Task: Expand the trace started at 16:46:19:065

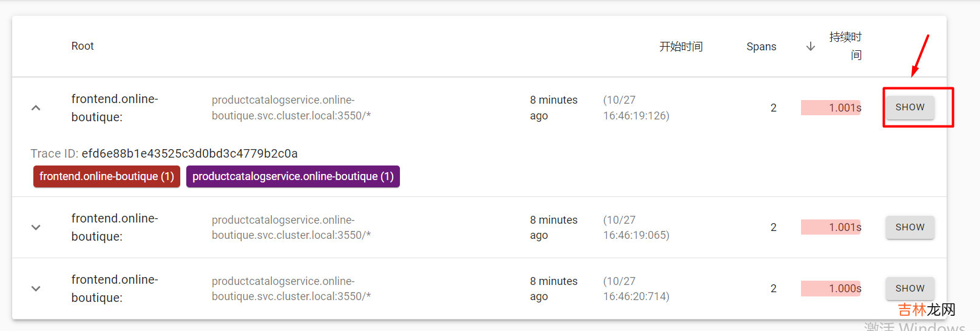Action: [36, 227]
